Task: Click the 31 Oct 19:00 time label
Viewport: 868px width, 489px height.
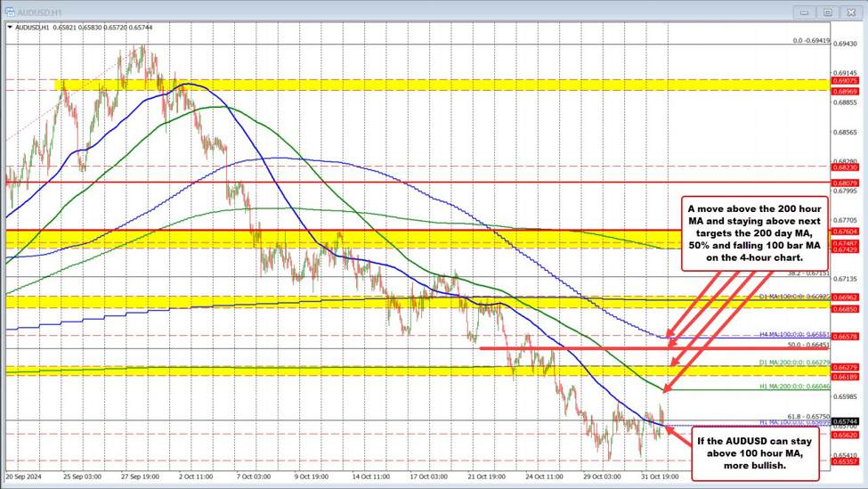Action: [660, 477]
